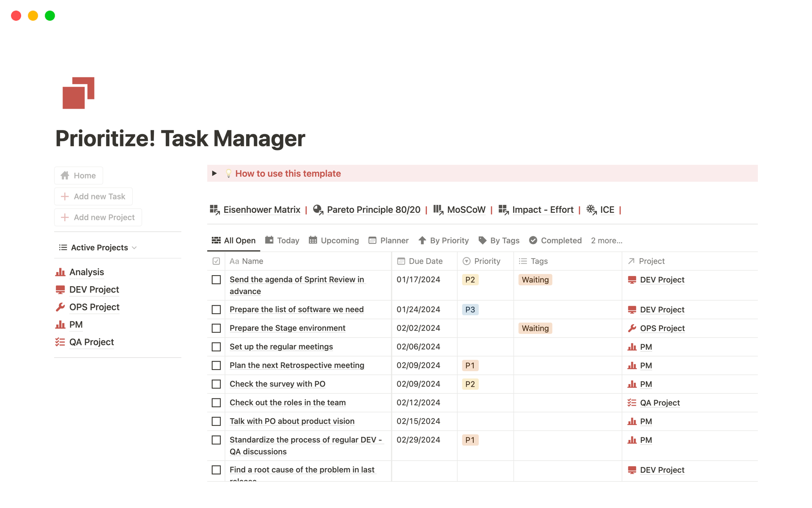Select the OPS Project wrench icon

coord(61,307)
